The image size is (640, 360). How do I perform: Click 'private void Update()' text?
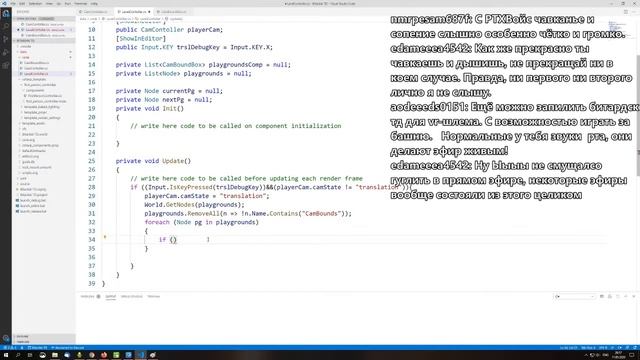point(153,161)
